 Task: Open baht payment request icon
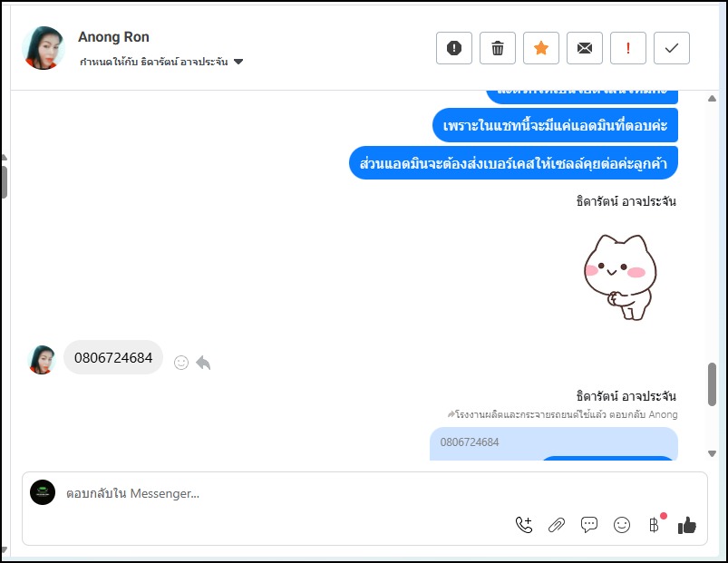655,525
